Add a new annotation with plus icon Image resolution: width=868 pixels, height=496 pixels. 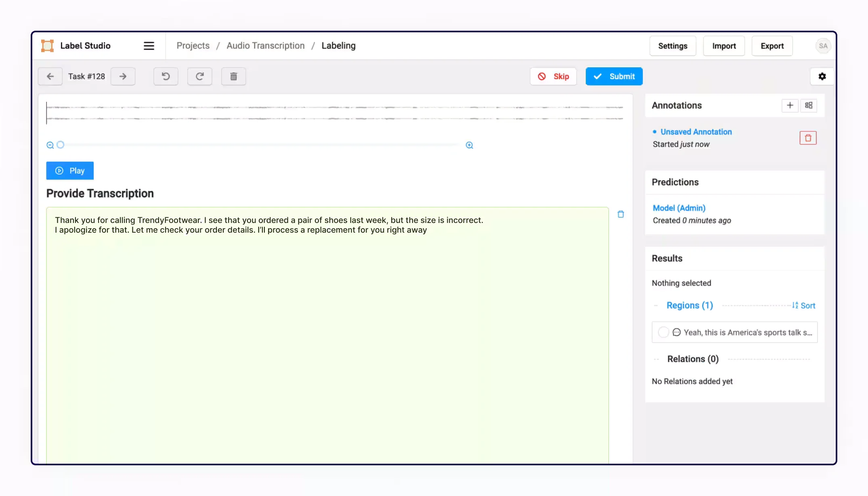pyautogui.click(x=790, y=105)
